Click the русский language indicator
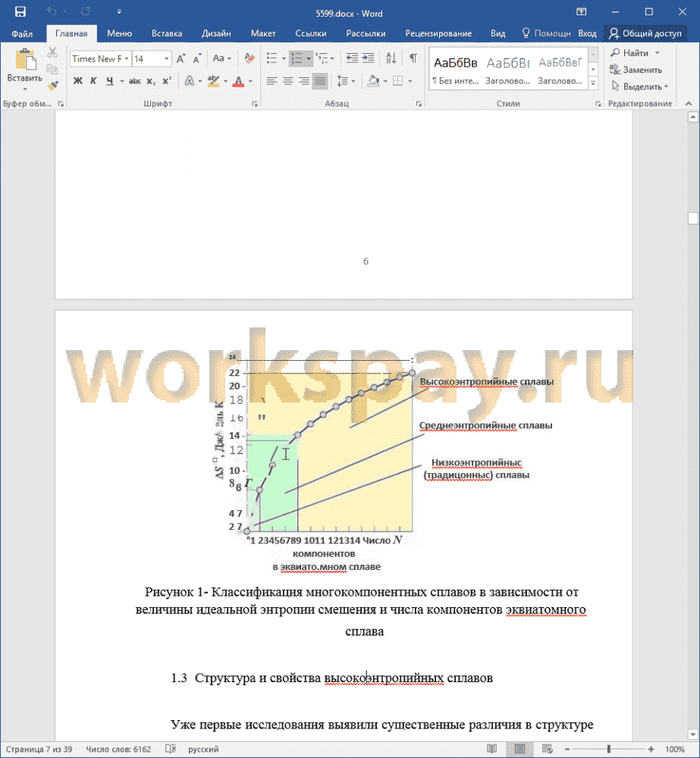Image resolution: width=700 pixels, height=758 pixels. coord(203,749)
